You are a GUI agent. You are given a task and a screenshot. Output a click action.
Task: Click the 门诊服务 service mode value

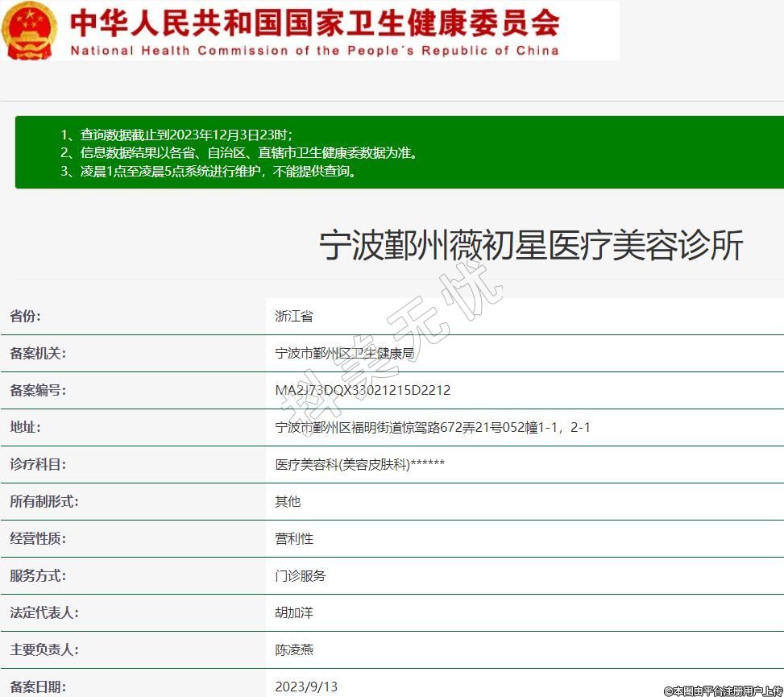(301, 575)
